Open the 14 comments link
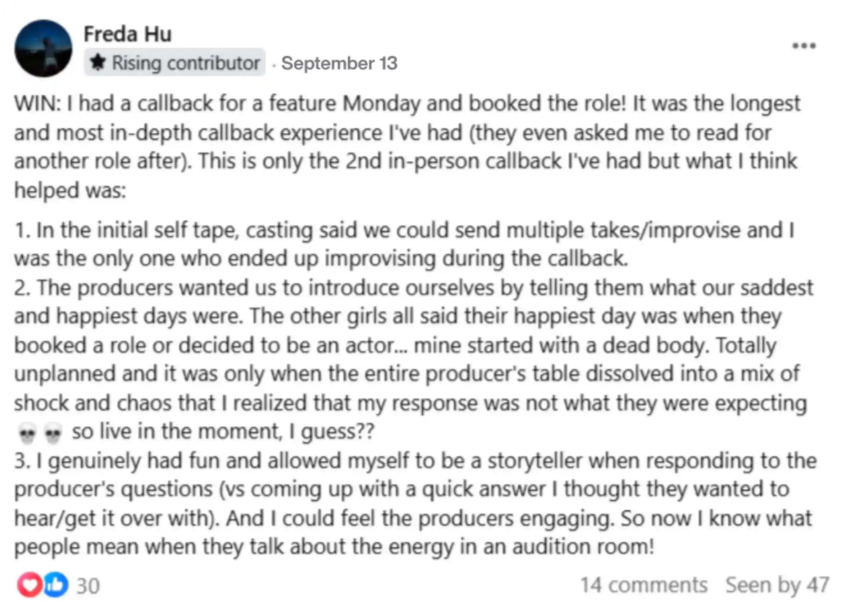Viewport: 852px width, 616px height. click(644, 585)
